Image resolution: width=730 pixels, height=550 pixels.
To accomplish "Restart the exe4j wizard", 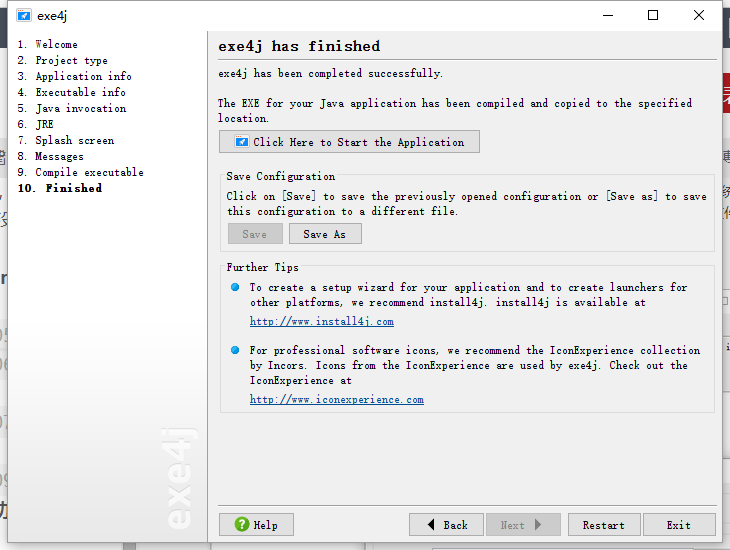I will click(x=604, y=525).
